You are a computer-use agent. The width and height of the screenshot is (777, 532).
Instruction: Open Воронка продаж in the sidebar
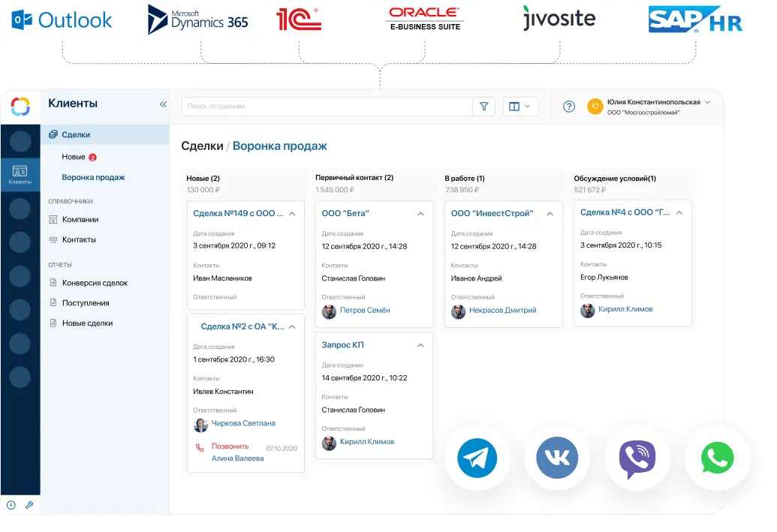coord(93,178)
